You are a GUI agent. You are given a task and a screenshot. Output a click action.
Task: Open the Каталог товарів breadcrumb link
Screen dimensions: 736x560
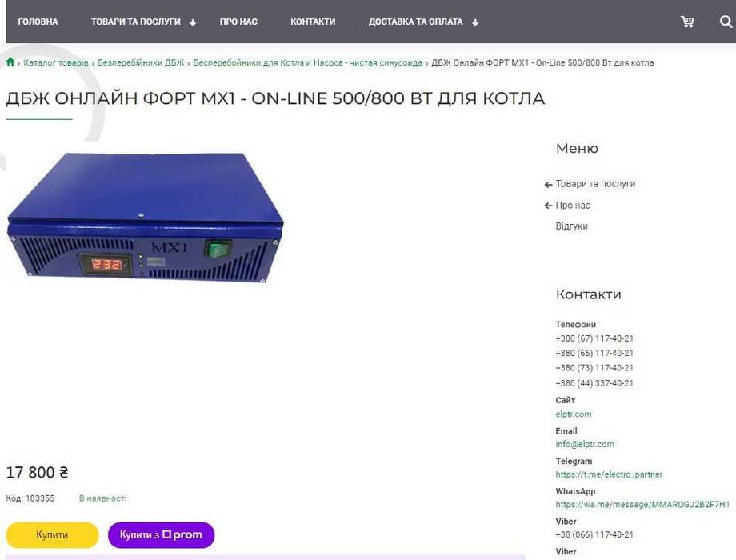click(x=56, y=62)
